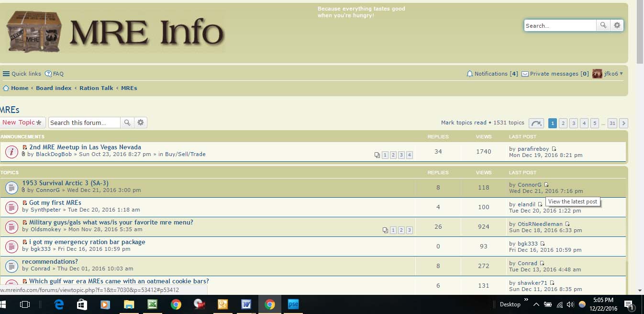644x314 pixels.
Task: Open the Windows Task View button
Action: coord(25,304)
